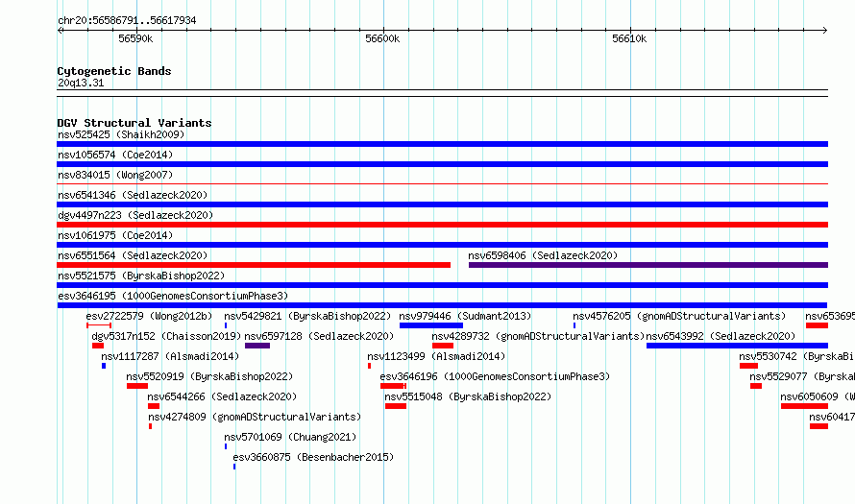This screenshot has width=855, height=504.
Task: Click the nsv525425 (Shaikh2009) variant label
Action: tap(121, 134)
